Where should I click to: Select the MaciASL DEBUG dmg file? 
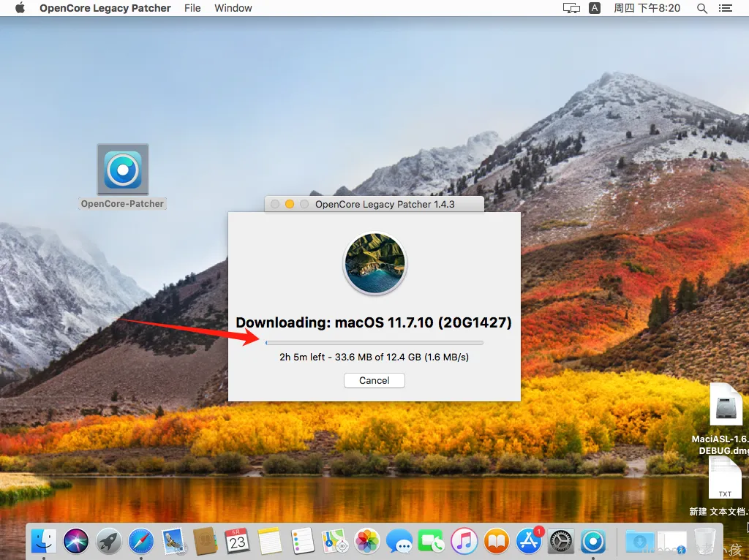click(726, 405)
